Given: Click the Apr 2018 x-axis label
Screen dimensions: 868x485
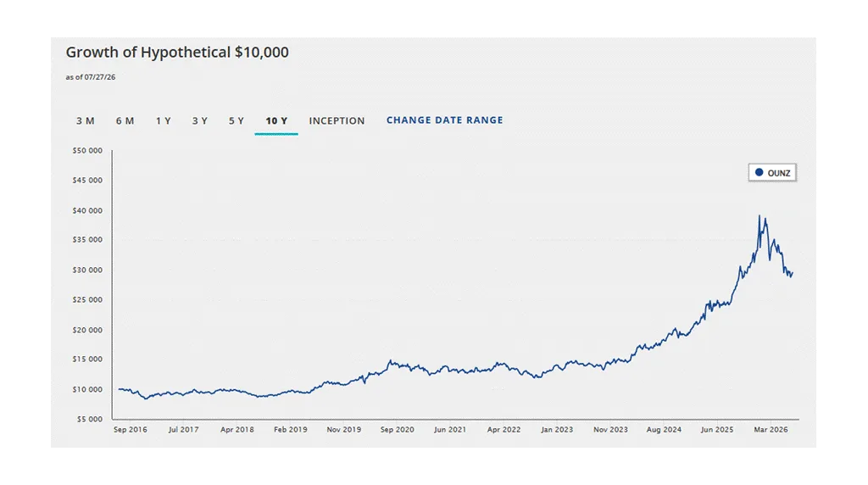Looking at the screenshot, I should [x=237, y=430].
